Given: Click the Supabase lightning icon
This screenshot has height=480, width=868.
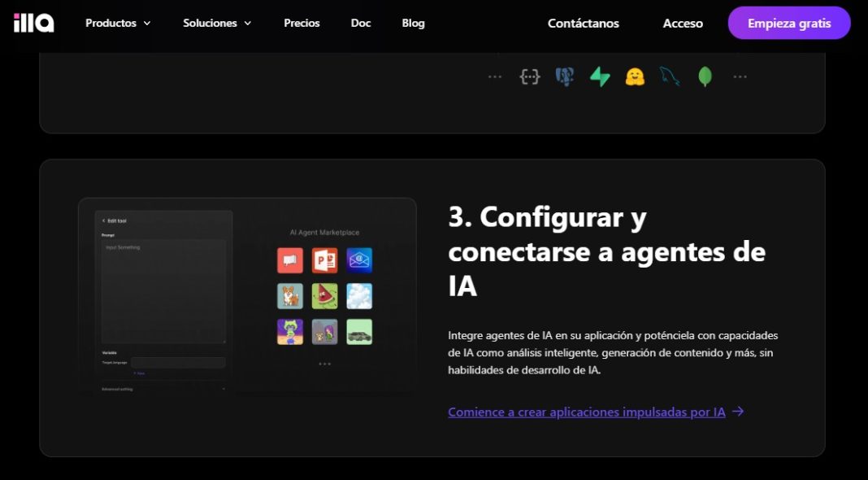Looking at the screenshot, I should (x=600, y=76).
